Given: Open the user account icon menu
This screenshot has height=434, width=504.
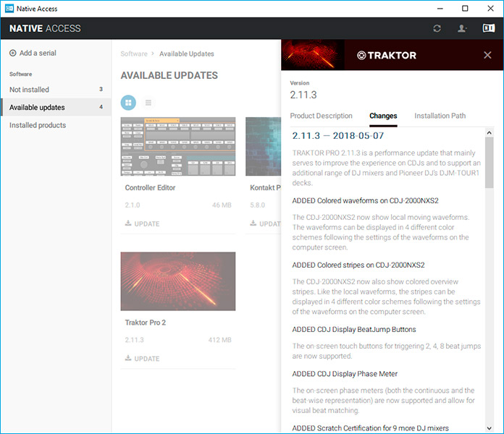Looking at the screenshot, I should click(462, 28).
